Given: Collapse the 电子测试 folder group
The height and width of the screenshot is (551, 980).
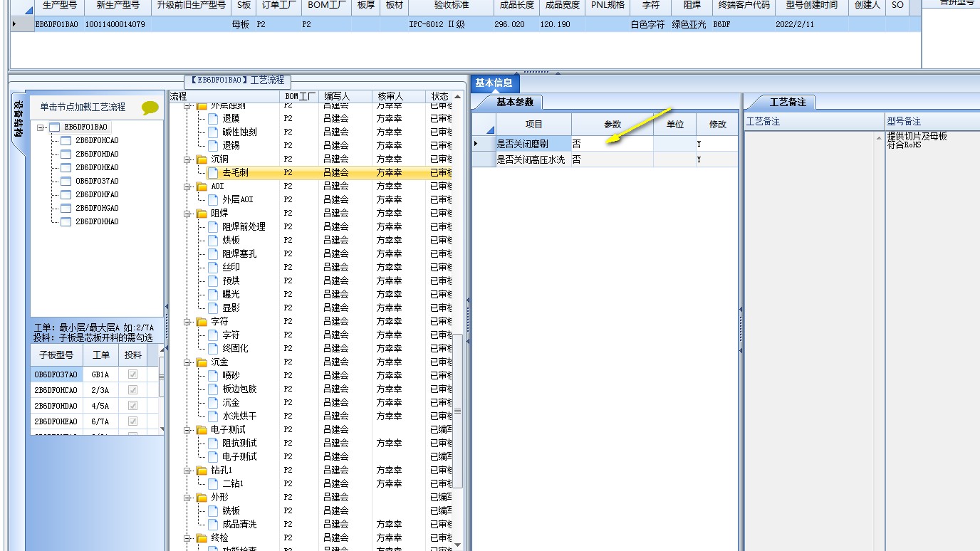Looking at the screenshot, I should (188, 430).
